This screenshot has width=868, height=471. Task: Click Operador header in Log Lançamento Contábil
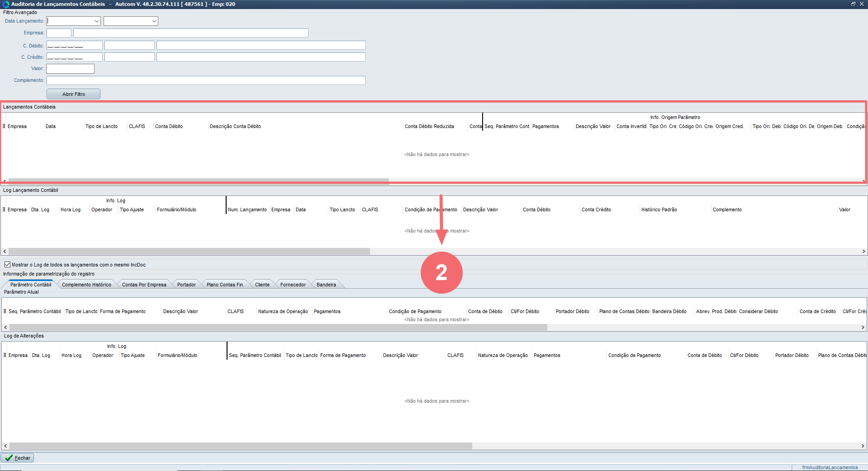point(104,209)
